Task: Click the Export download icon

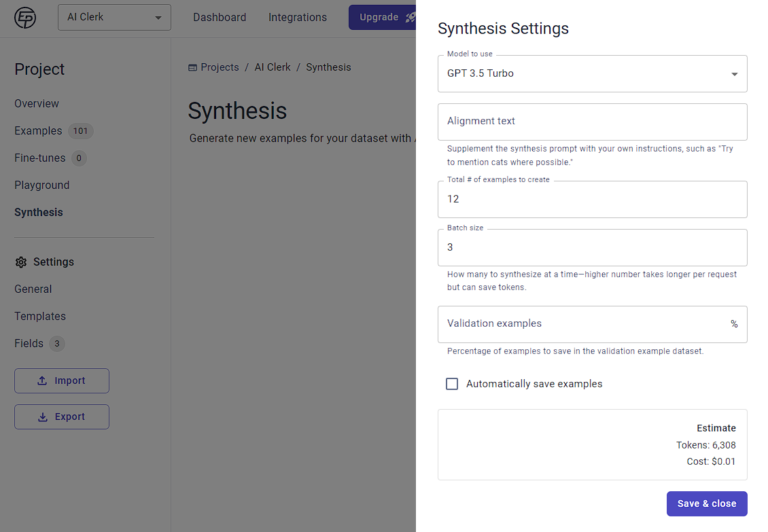Action: [42, 417]
